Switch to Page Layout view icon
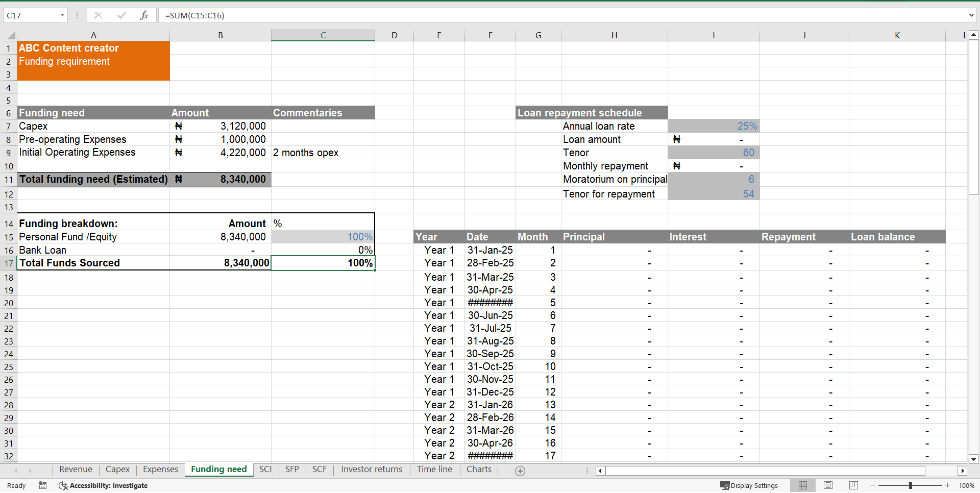The width and height of the screenshot is (980, 493). click(828, 485)
